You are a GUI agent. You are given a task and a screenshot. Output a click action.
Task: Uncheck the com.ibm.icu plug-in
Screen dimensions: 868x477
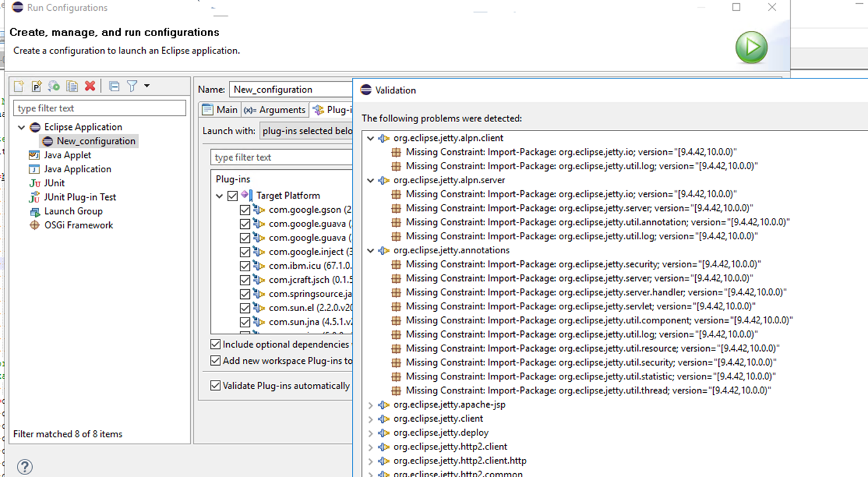pyautogui.click(x=245, y=266)
